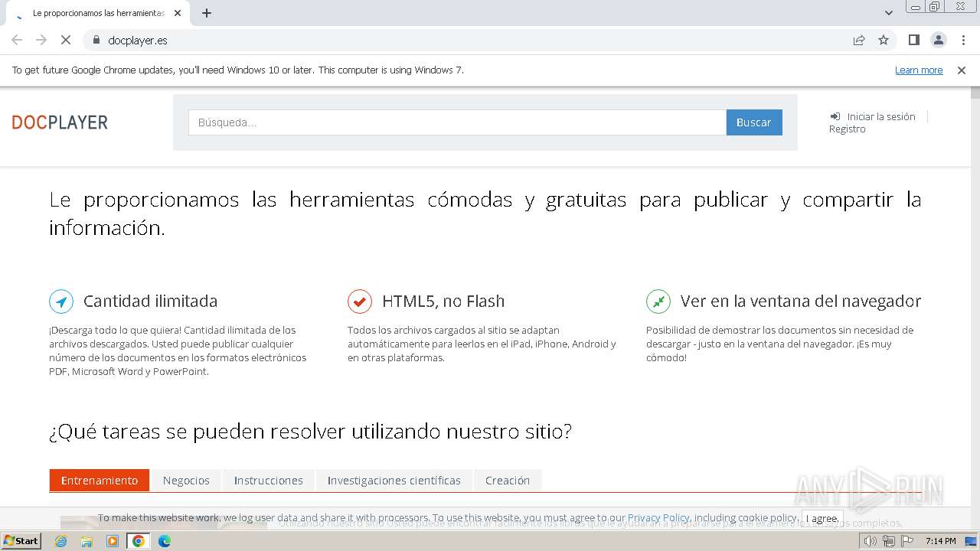The height and width of the screenshot is (551, 980).
Task: Open Investigaciones científicas tab
Action: tap(394, 481)
